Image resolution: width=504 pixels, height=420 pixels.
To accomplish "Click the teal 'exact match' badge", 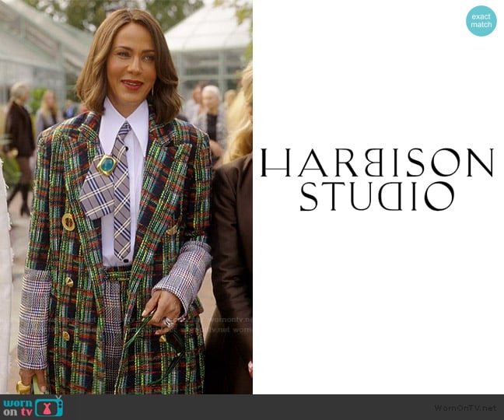I will (x=481, y=20).
